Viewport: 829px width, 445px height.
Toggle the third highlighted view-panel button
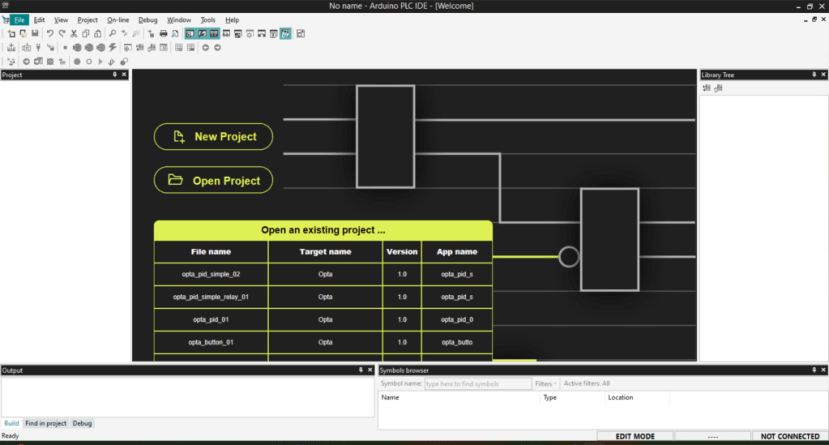click(x=214, y=34)
